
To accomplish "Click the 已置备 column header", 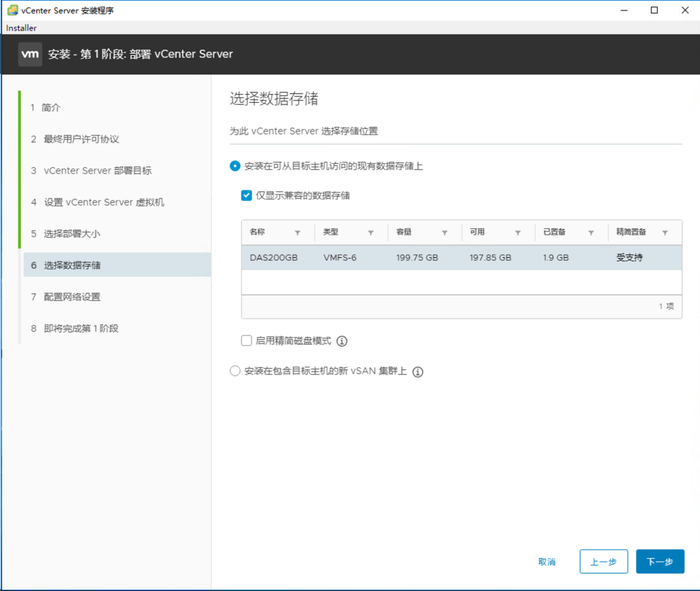I will [554, 232].
